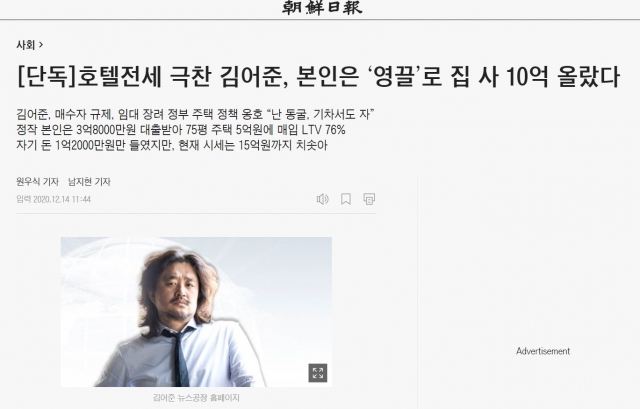Click the print icon below the byline

click(x=369, y=199)
